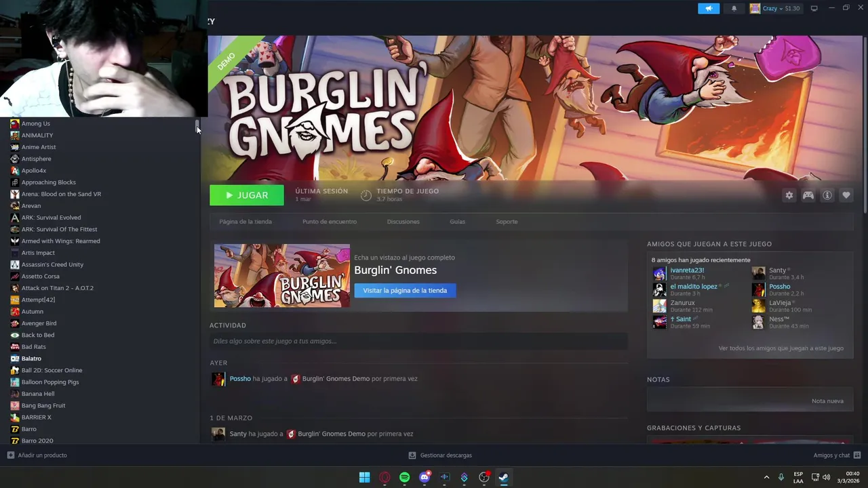The width and height of the screenshot is (868, 488).
Task: Toggle favorite with the heart icon
Action: [x=846, y=195]
